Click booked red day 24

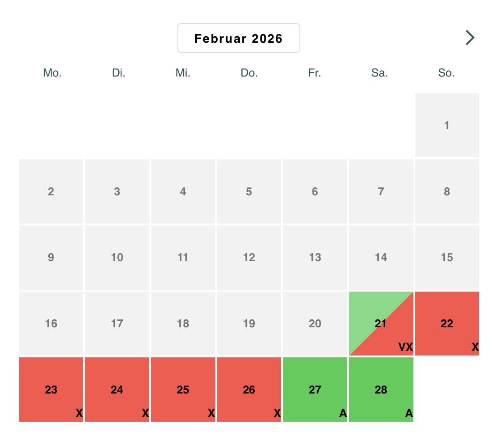click(x=117, y=389)
